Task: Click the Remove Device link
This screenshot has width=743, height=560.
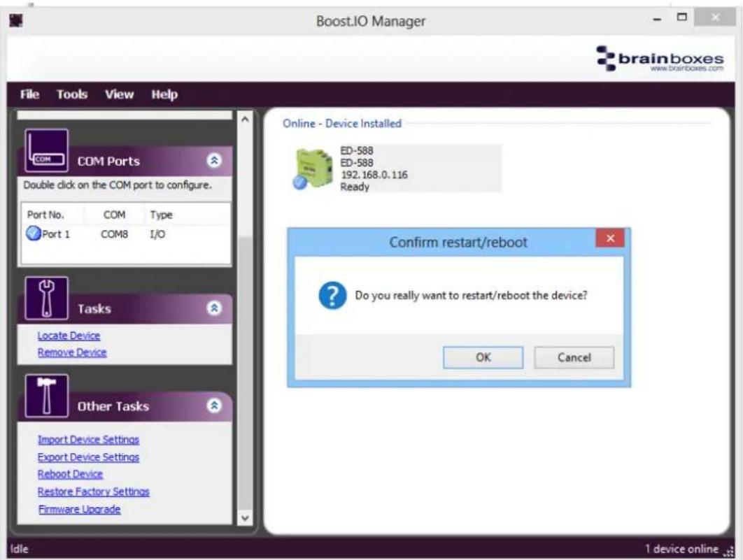Action: pos(72,352)
